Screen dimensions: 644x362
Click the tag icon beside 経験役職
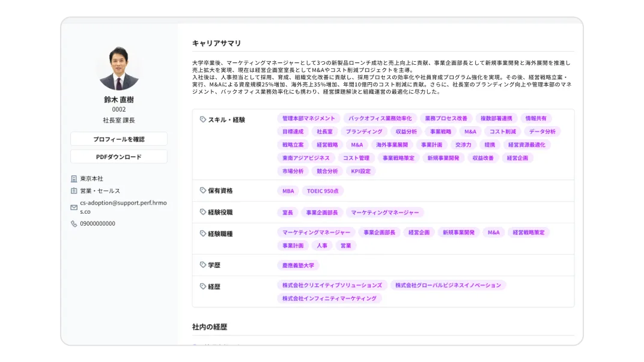tap(203, 212)
